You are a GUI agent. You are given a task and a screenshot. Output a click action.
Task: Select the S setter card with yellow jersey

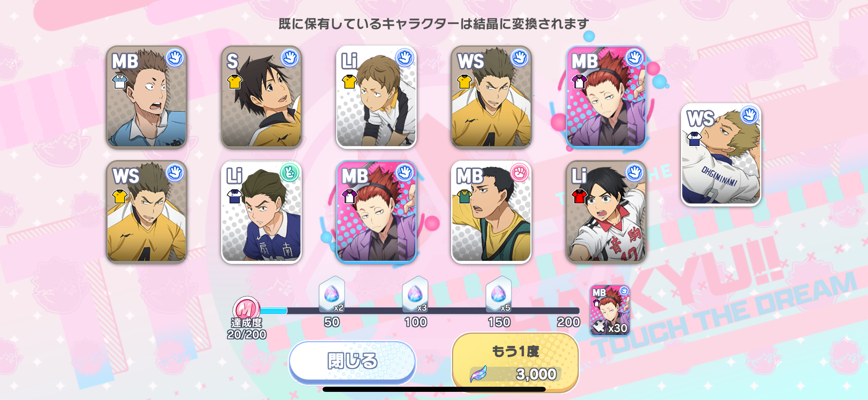pyautogui.click(x=261, y=97)
